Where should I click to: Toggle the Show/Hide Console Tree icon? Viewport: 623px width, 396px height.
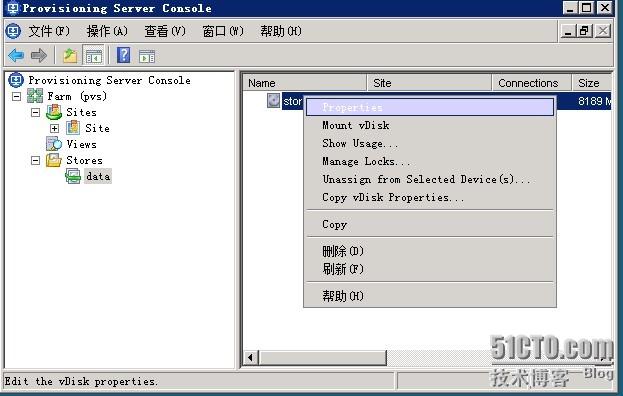point(93,56)
